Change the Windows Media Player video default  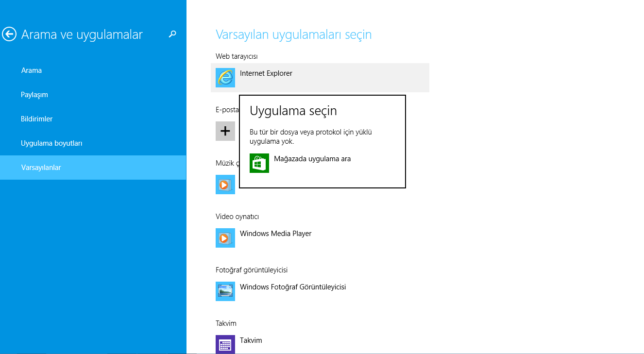point(320,238)
